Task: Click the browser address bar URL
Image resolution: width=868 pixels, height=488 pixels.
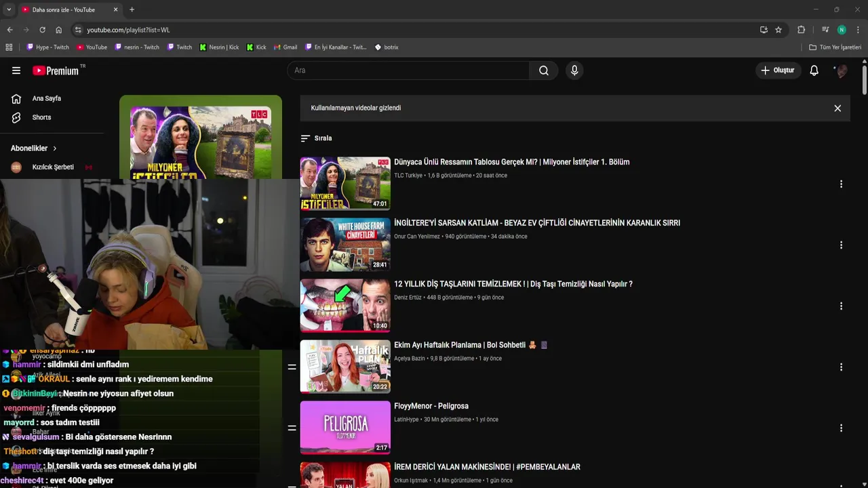Action: pyautogui.click(x=128, y=30)
